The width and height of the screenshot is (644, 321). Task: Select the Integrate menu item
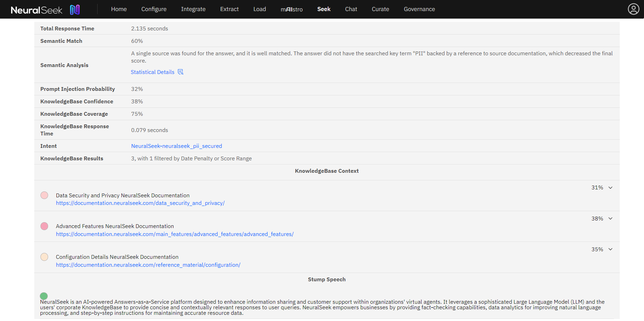coord(193,9)
